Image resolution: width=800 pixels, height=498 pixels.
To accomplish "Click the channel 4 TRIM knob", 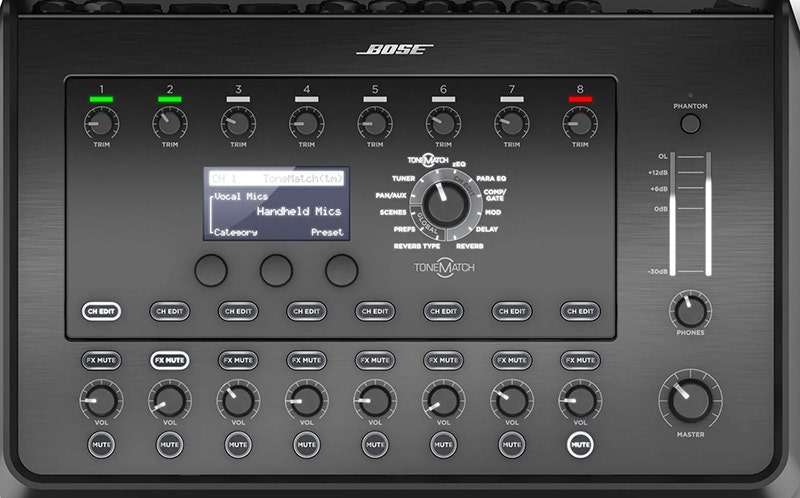I will point(307,123).
